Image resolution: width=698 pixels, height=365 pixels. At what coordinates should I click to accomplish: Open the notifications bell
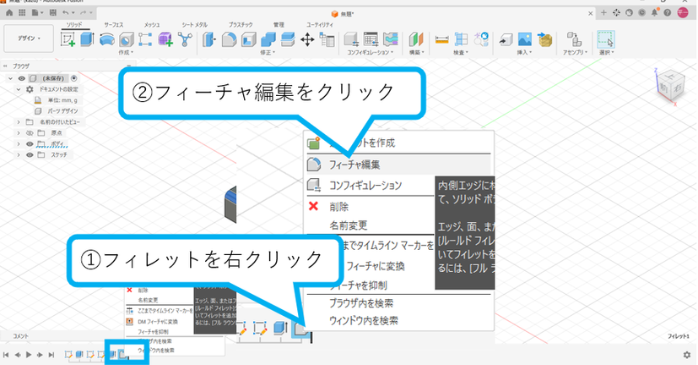pos(654,13)
